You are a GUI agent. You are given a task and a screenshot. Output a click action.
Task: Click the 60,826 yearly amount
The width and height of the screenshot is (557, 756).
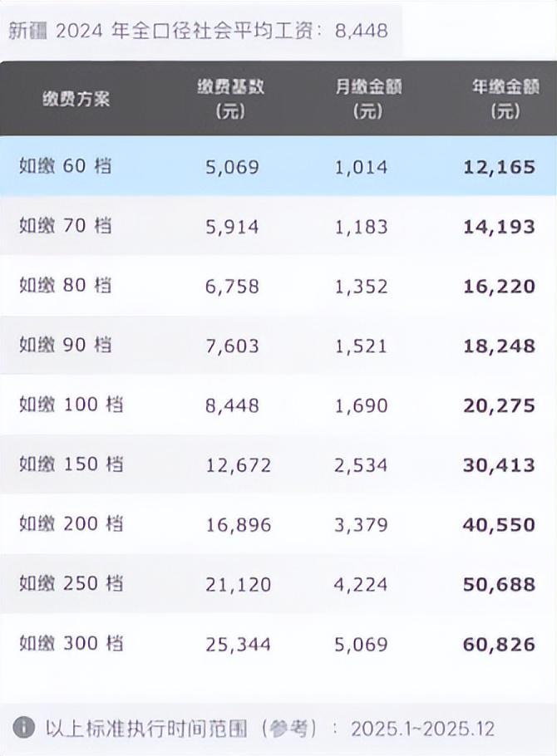click(499, 645)
